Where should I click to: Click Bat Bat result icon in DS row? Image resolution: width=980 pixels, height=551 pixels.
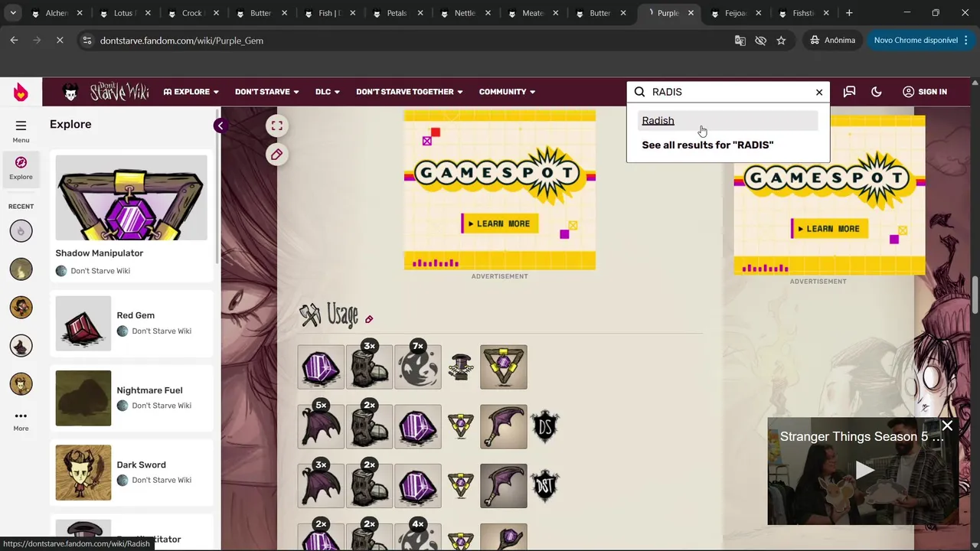[x=504, y=426]
